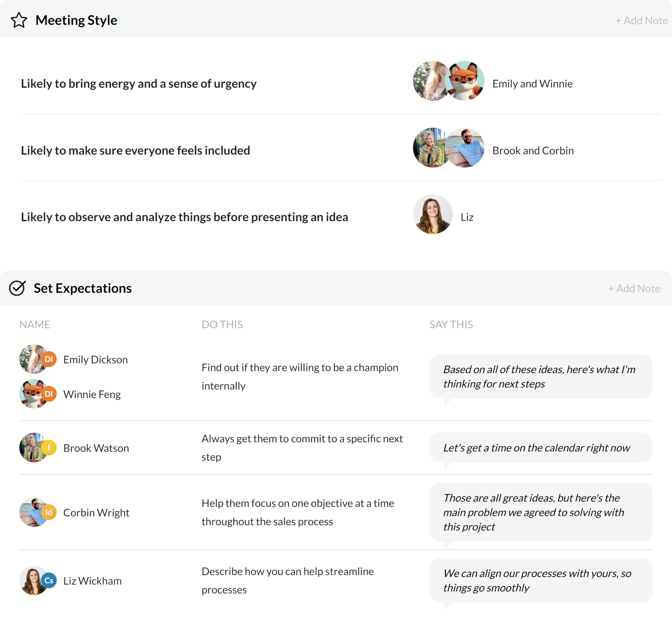Select Emily Dickson's name in the table
The height and width of the screenshot is (622, 672).
point(96,360)
